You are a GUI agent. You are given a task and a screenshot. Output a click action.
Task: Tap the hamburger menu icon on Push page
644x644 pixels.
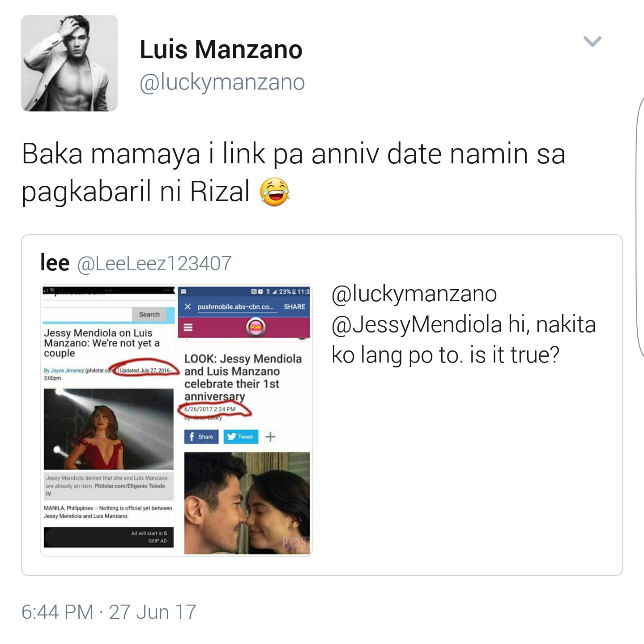pos(188,328)
